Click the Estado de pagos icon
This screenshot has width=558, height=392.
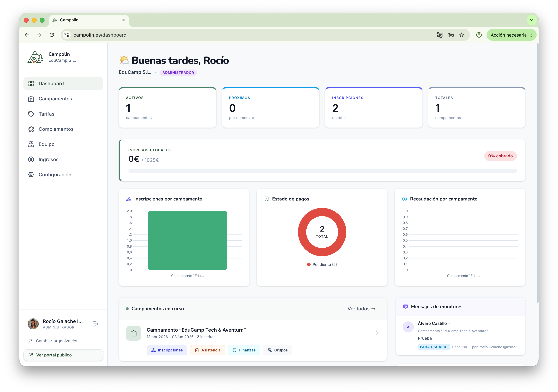click(x=266, y=199)
